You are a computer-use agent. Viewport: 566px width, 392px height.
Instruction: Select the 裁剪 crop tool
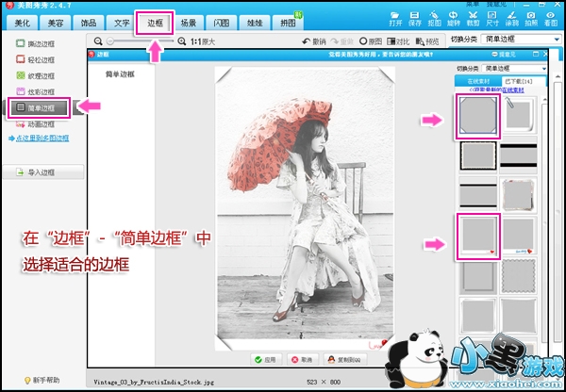tap(473, 15)
